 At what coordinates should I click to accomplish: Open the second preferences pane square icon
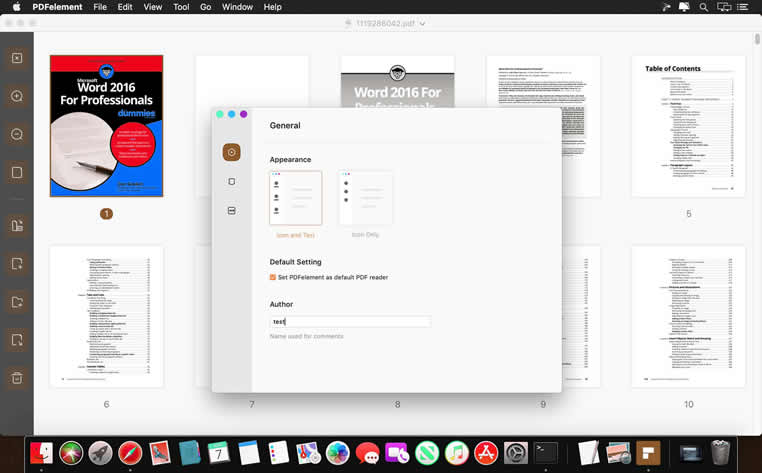click(x=232, y=181)
